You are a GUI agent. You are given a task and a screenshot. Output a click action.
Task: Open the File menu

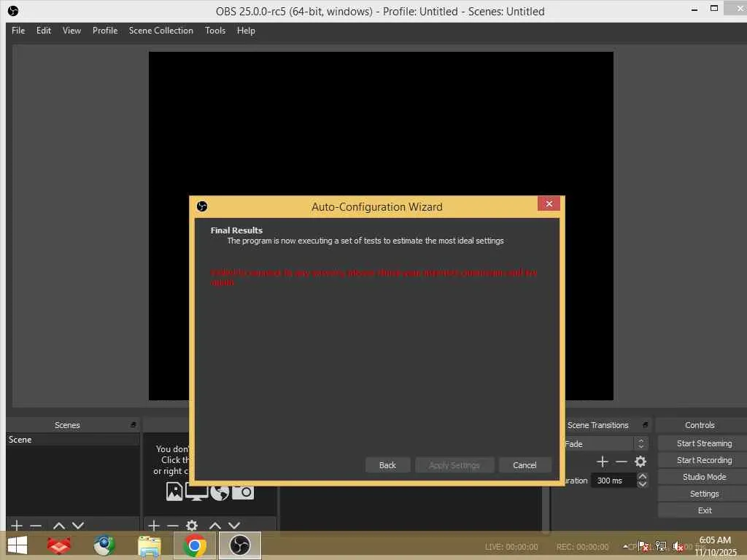[18, 31]
